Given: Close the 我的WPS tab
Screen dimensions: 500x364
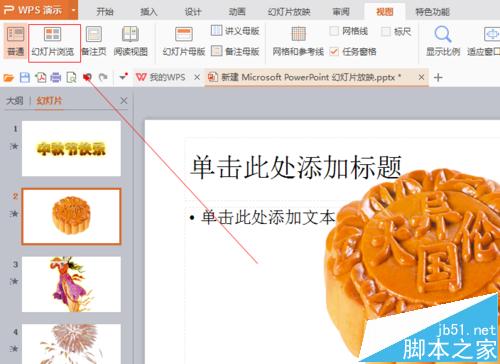Looking at the screenshot, I should tap(197, 77).
